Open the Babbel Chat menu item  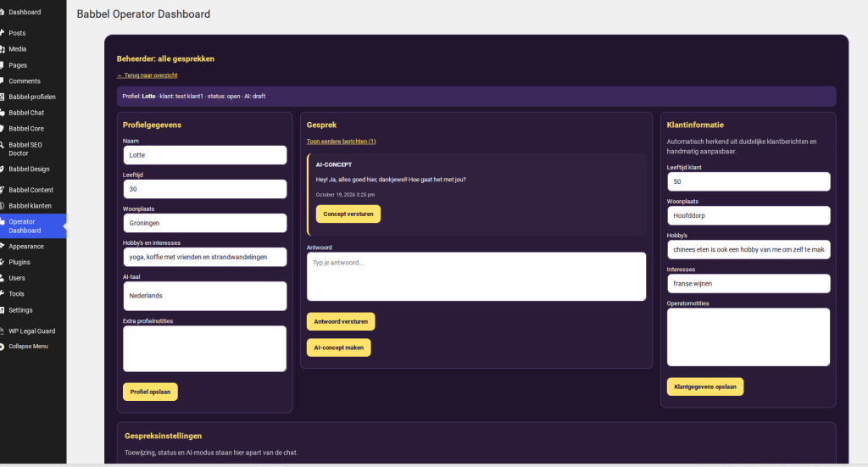(33, 113)
